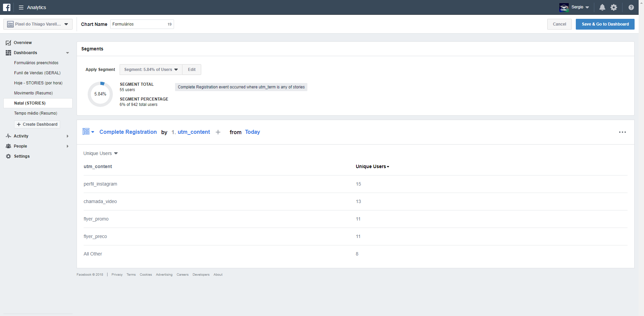
Task: Click the help question mark icon
Action: 631,7
